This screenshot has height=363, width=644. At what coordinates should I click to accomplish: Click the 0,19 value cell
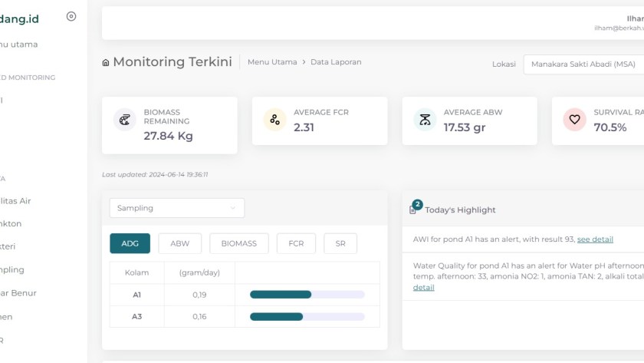[199, 295]
